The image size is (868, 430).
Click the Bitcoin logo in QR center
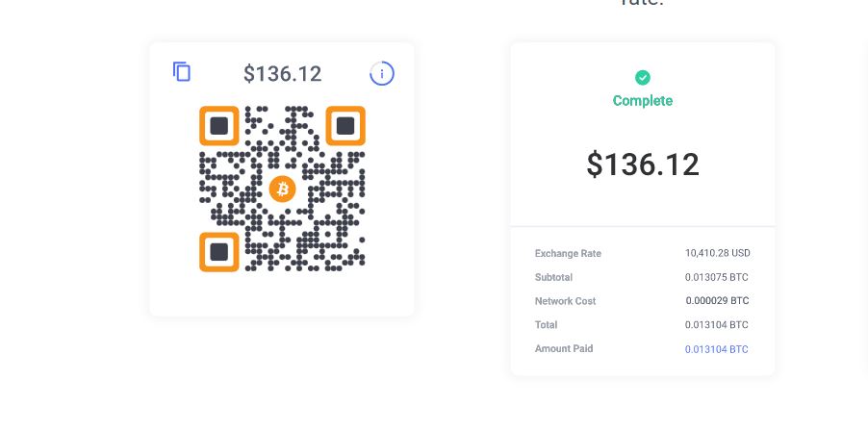point(282,190)
